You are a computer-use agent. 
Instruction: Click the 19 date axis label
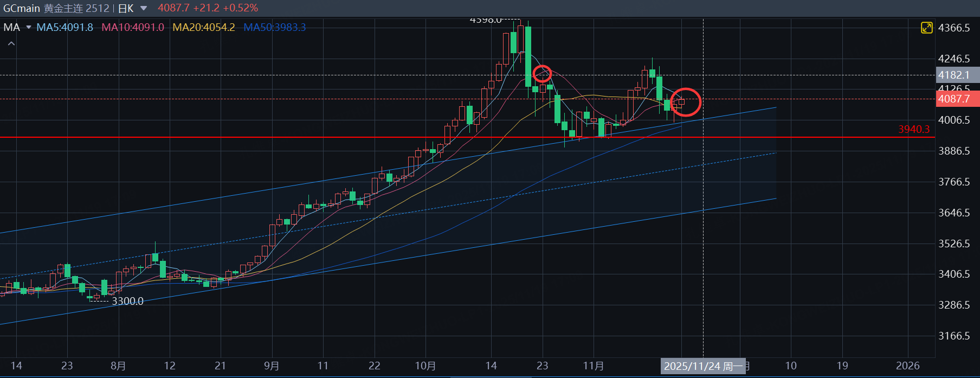pyautogui.click(x=842, y=366)
